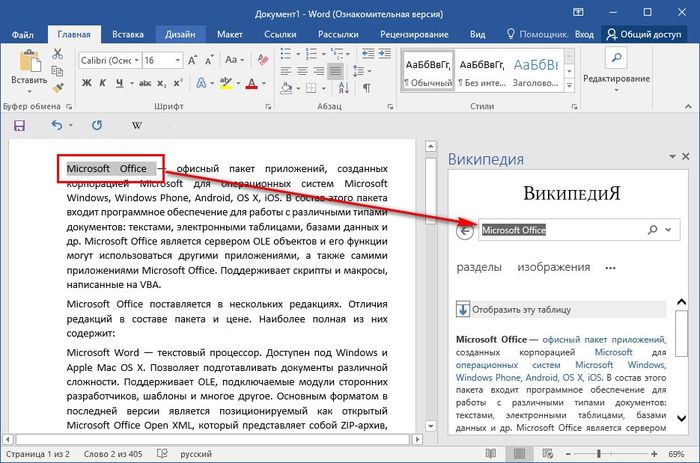This screenshot has height=463, width=700.
Task: Click the Save icon in quick access toolbar
Action: coord(18,126)
